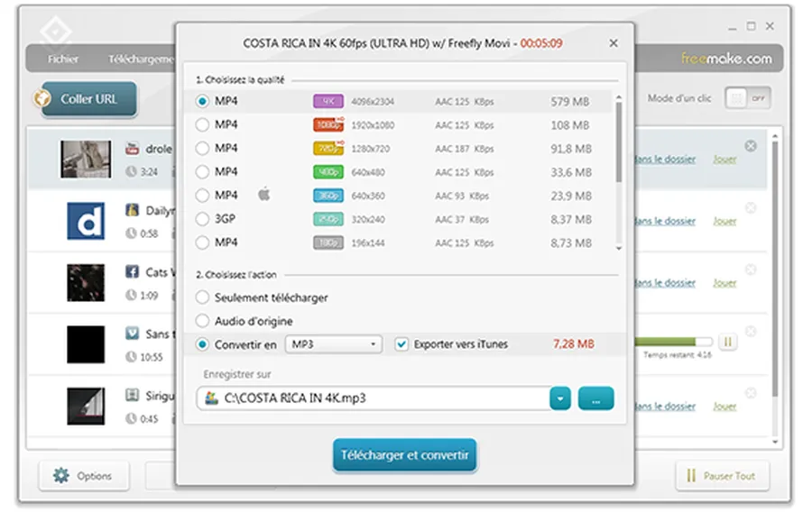Click the YouTube icon on the drole row
Viewport: 812px width, 512px height.
click(132, 149)
